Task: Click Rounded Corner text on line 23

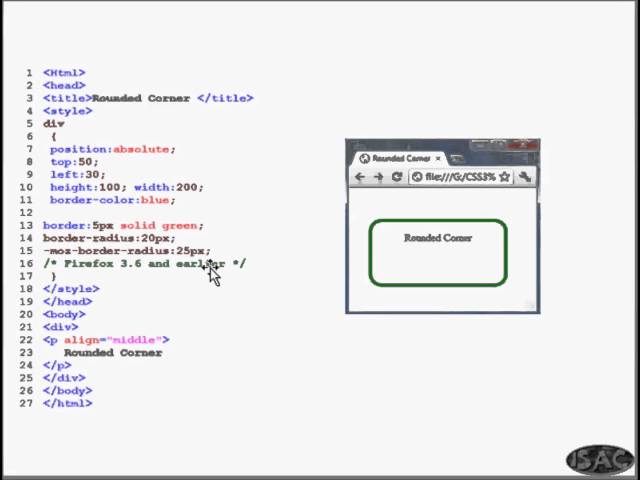Action: click(x=113, y=353)
